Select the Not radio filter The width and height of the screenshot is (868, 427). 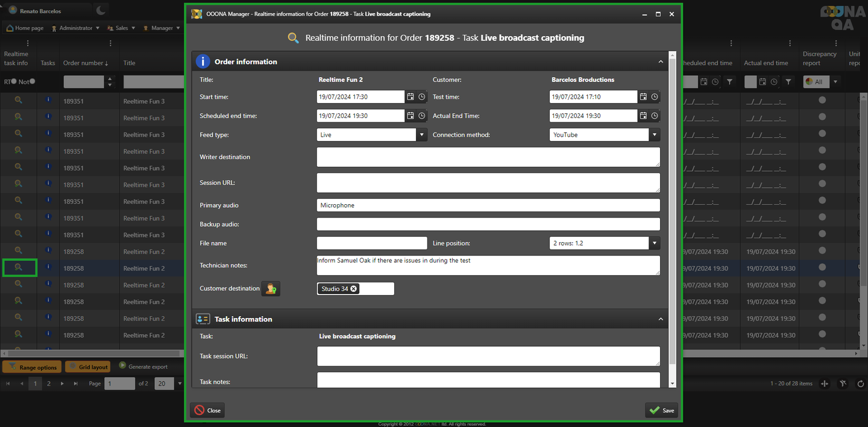click(32, 81)
